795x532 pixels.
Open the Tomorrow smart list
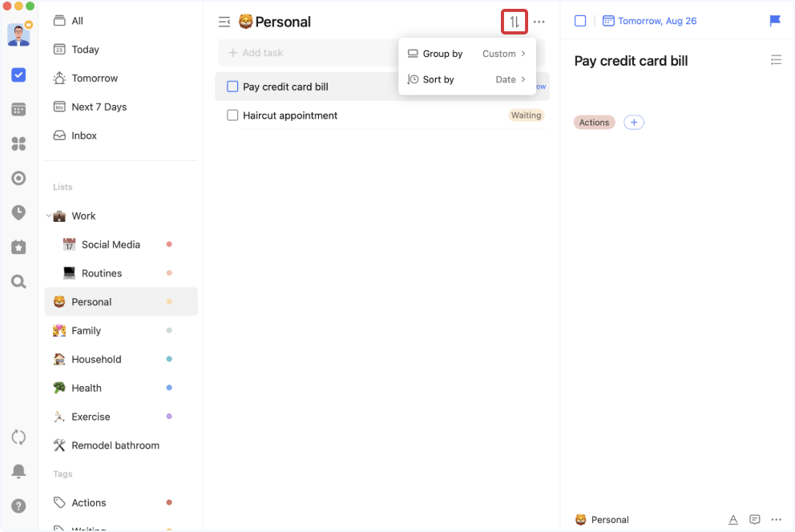(121, 78)
